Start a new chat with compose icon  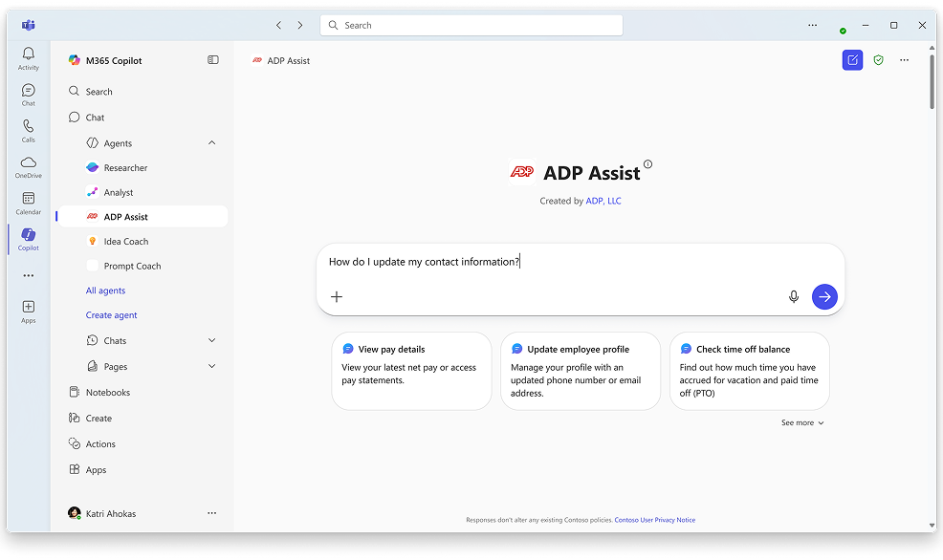coord(851,60)
